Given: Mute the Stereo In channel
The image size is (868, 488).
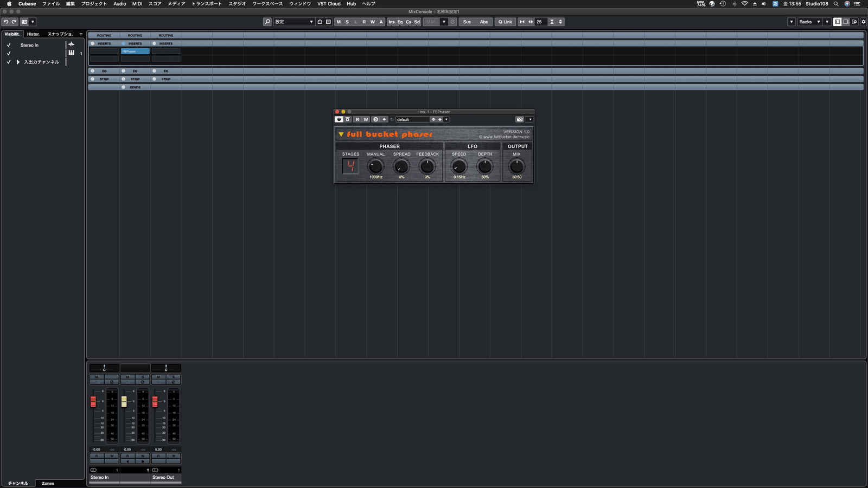Looking at the screenshot, I should tap(97, 377).
